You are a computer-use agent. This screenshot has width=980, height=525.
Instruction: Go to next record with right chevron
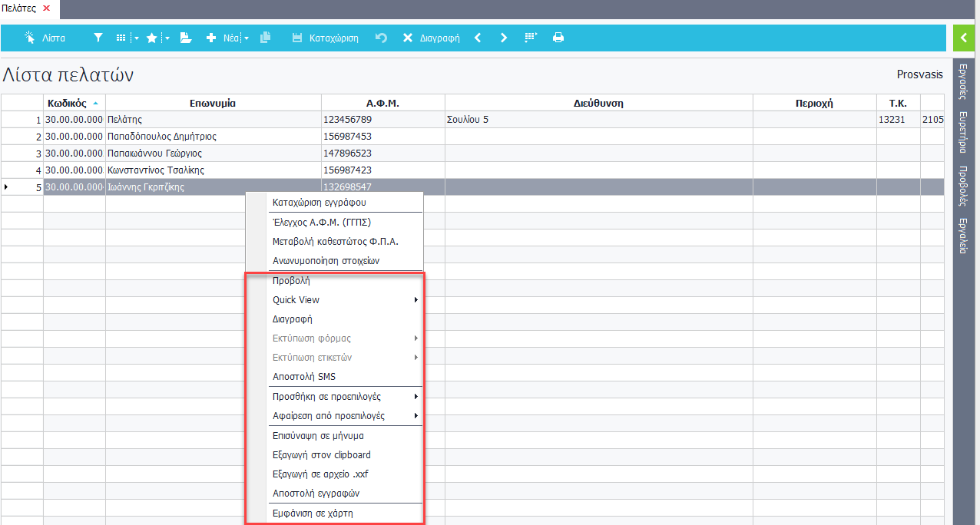pyautogui.click(x=504, y=38)
